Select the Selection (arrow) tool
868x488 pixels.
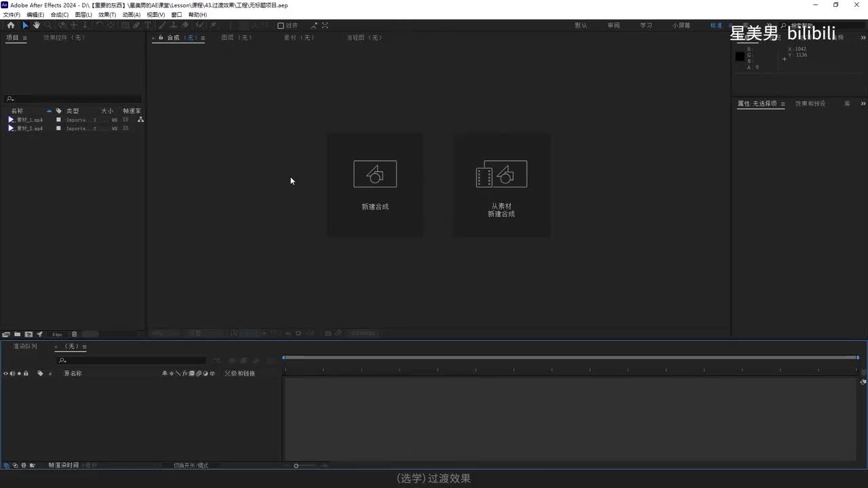tap(25, 25)
